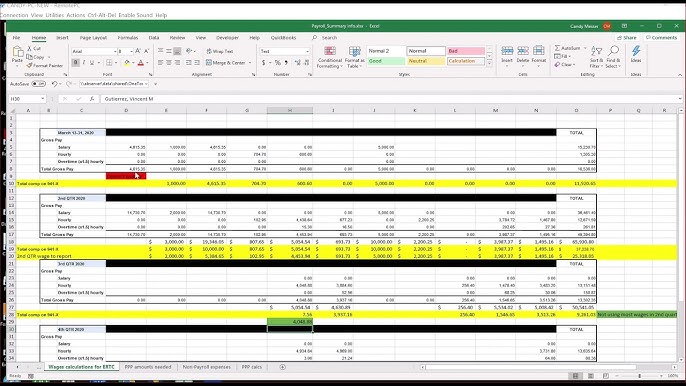
Task: Open the font name dropdown
Action: (115, 51)
